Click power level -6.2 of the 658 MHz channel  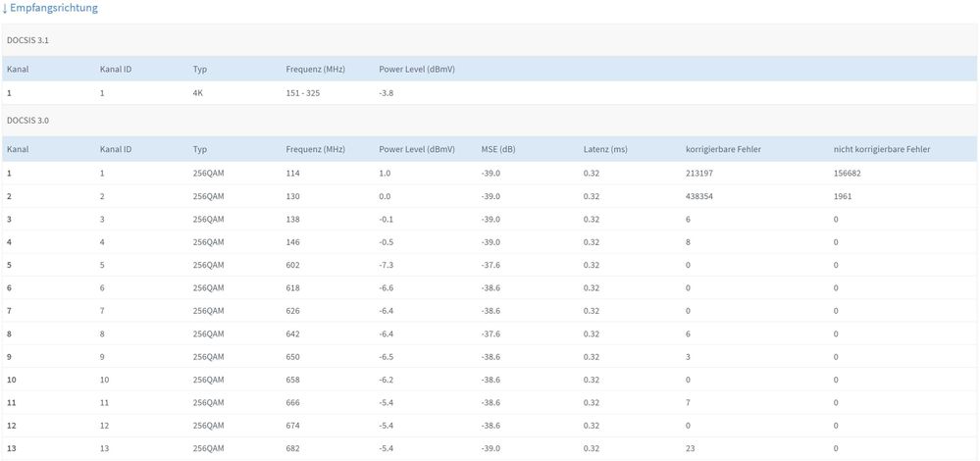(387, 380)
